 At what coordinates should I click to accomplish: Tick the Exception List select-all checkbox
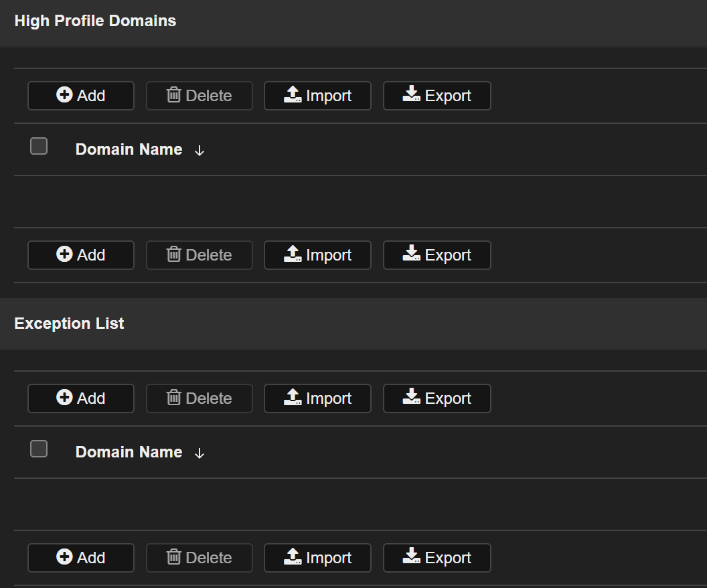[x=39, y=449]
